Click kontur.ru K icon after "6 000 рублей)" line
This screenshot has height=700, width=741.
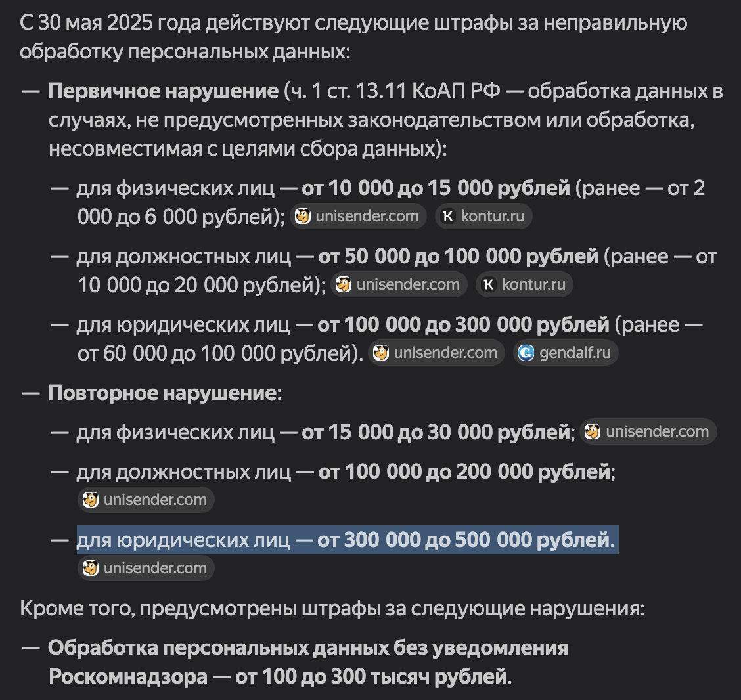(448, 216)
